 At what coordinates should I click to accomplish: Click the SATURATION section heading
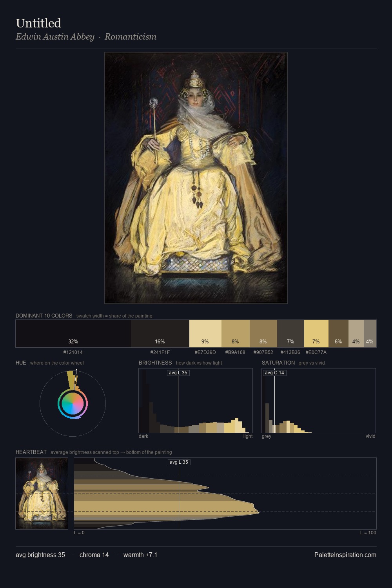tap(278, 363)
